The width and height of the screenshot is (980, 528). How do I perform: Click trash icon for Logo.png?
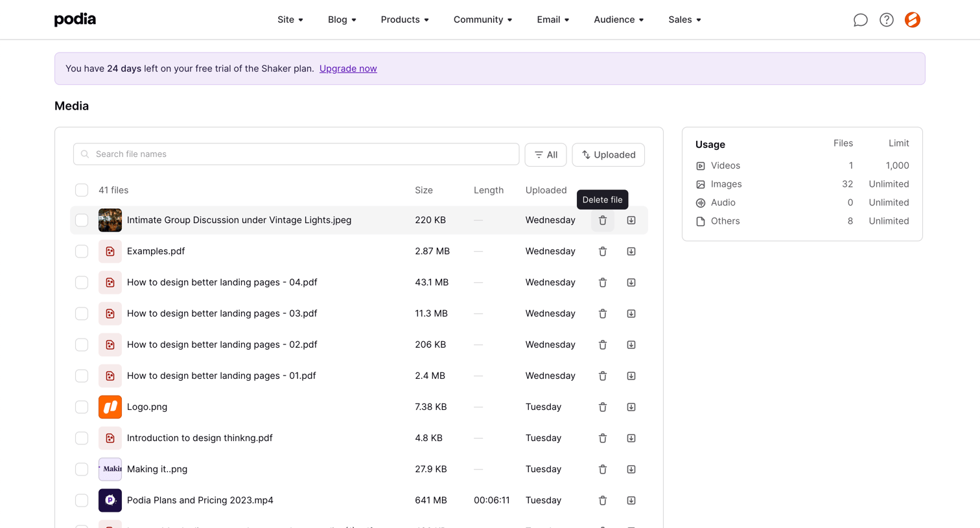[603, 407]
